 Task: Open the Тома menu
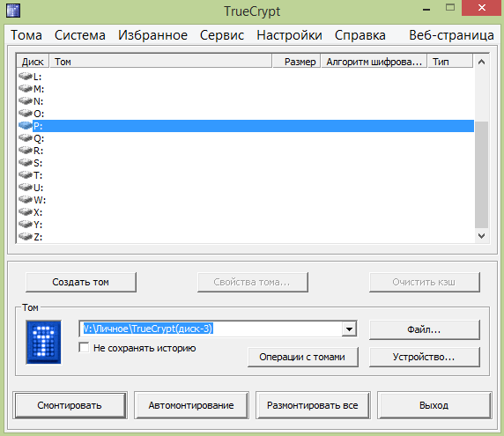click(26, 35)
